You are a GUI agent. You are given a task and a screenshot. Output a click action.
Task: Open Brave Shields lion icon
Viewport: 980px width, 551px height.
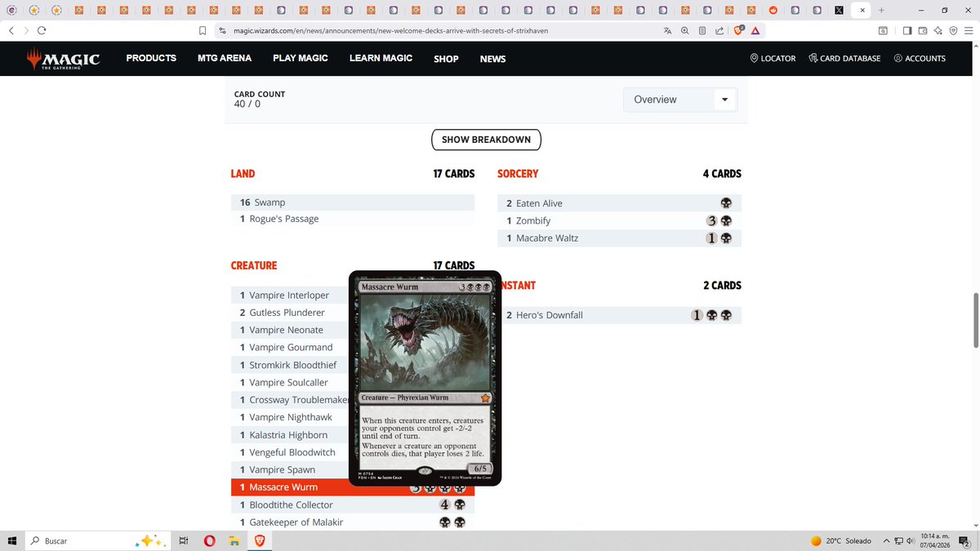pos(738,30)
